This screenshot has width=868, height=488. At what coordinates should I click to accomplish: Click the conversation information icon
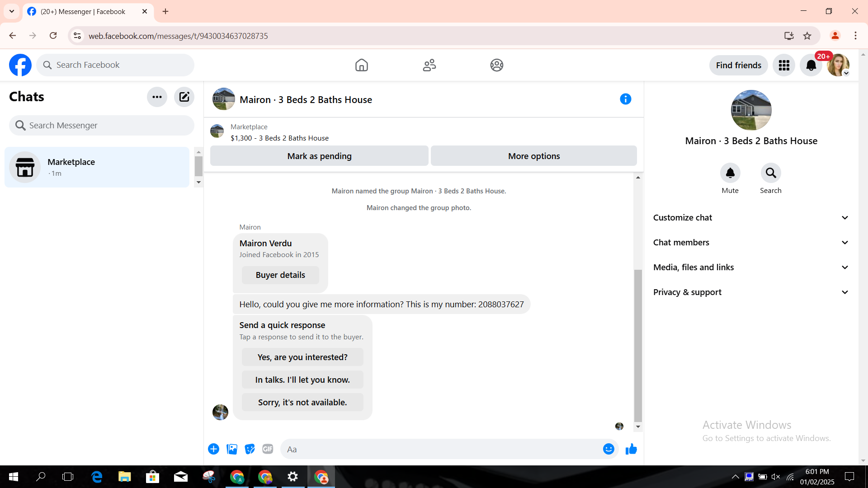point(625,99)
